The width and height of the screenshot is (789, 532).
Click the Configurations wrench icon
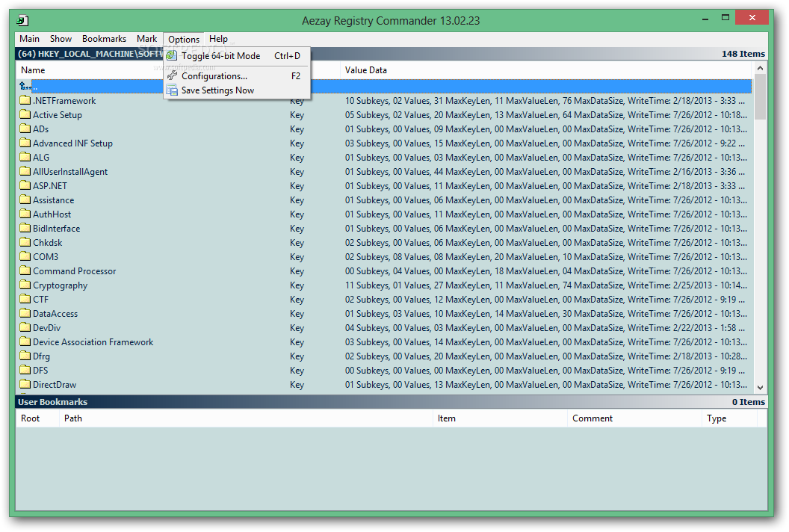click(172, 75)
